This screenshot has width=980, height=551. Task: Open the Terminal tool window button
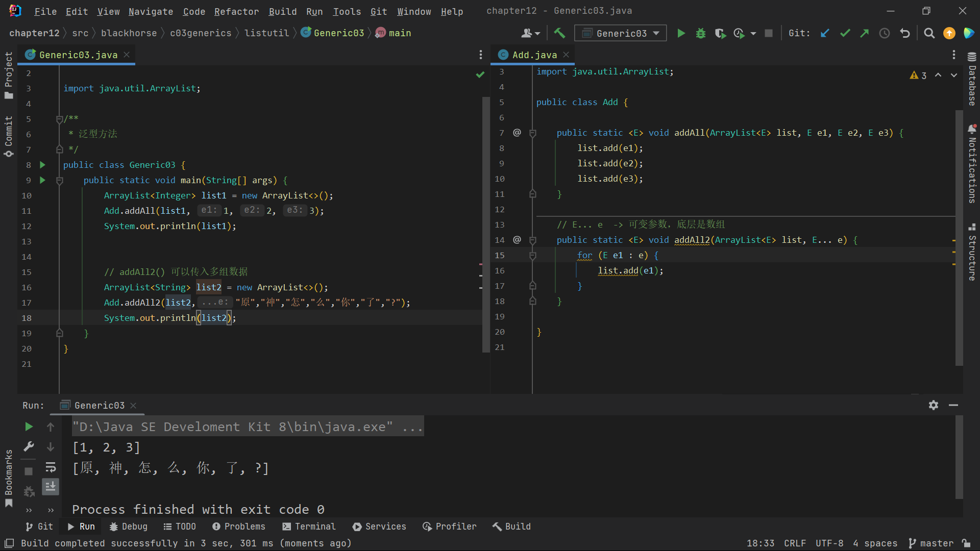[x=309, y=527]
